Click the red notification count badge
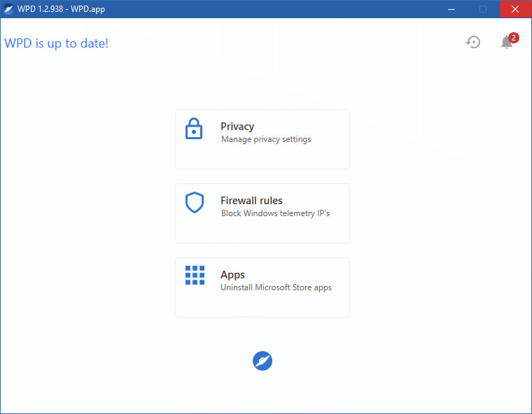Screen dimensions: 532x414 pyautogui.click(x=514, y=38)
